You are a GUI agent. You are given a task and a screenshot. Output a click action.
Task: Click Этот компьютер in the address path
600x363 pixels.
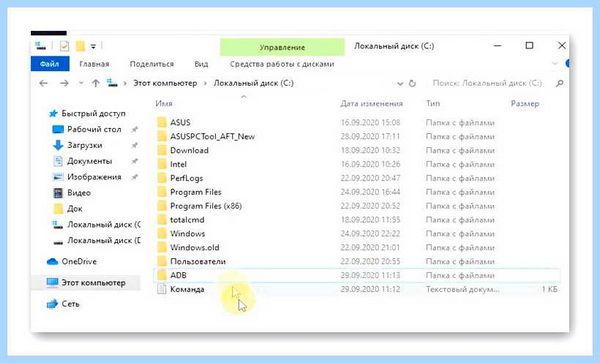coord(165,83)
